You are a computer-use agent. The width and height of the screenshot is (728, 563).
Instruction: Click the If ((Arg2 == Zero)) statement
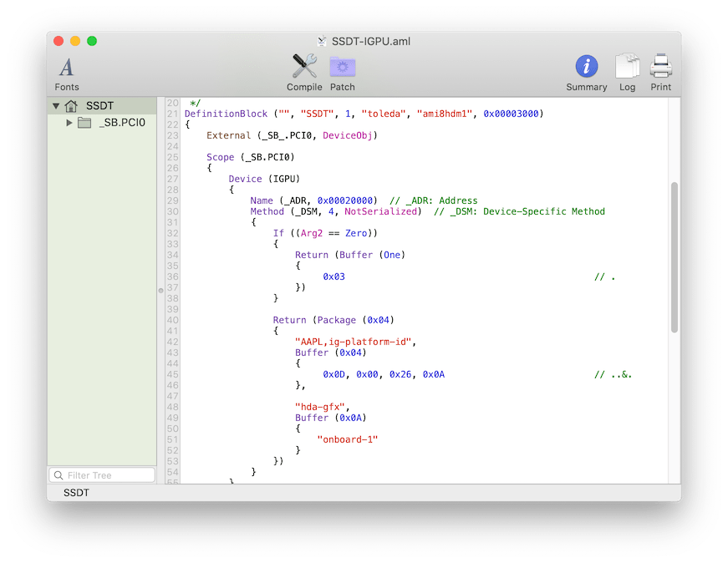point(325,233)
